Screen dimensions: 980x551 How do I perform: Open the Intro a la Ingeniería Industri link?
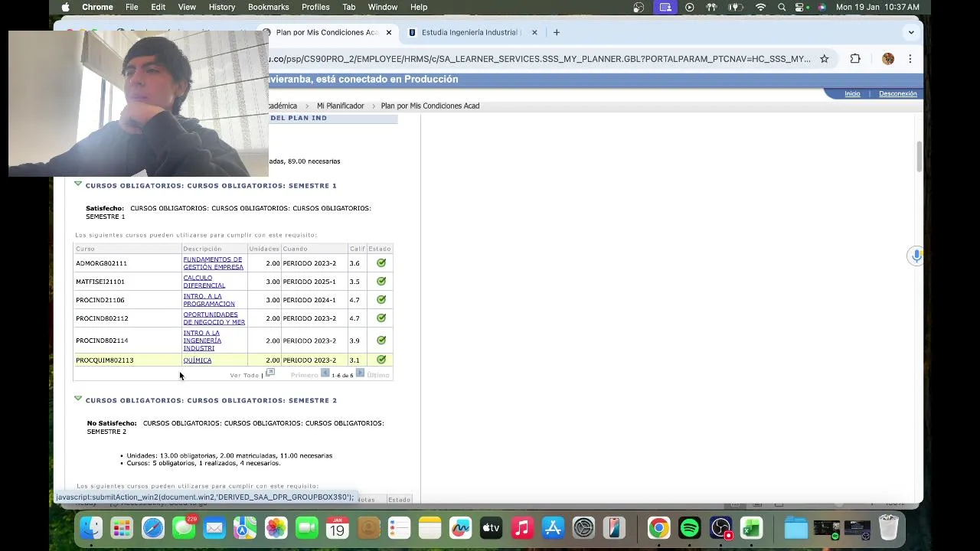click(202, 341)
